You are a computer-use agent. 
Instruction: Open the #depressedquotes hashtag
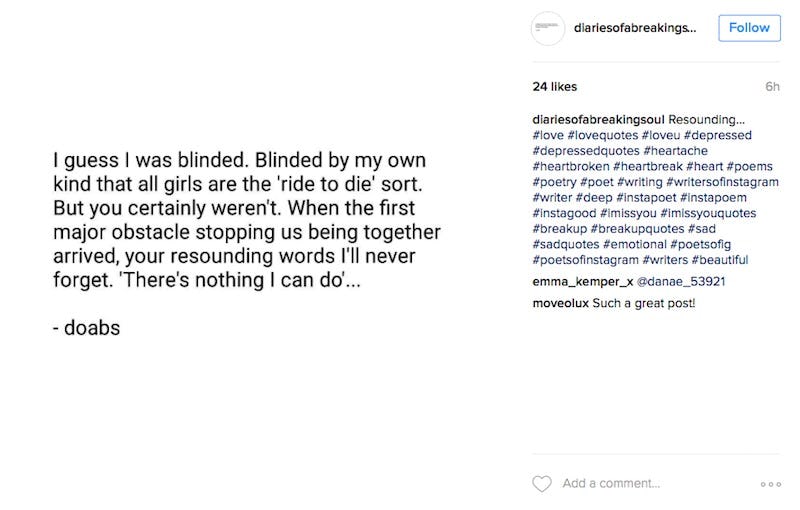click(x=586, y=151)
